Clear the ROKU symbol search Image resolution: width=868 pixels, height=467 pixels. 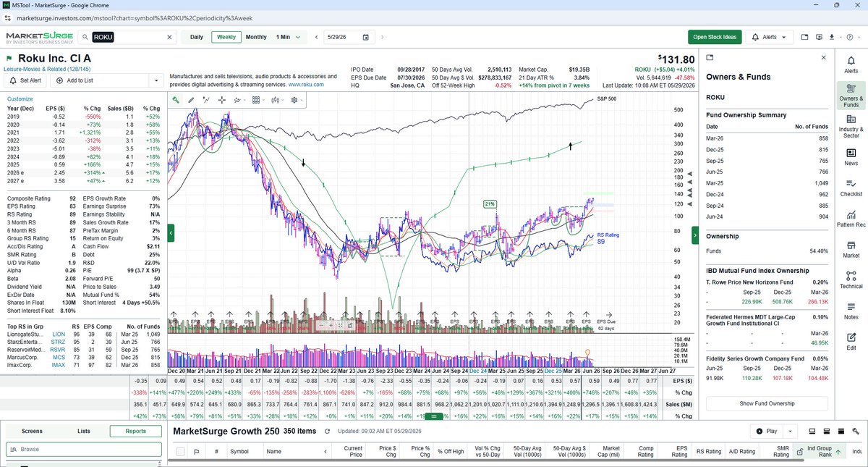(x=170, y=37)
